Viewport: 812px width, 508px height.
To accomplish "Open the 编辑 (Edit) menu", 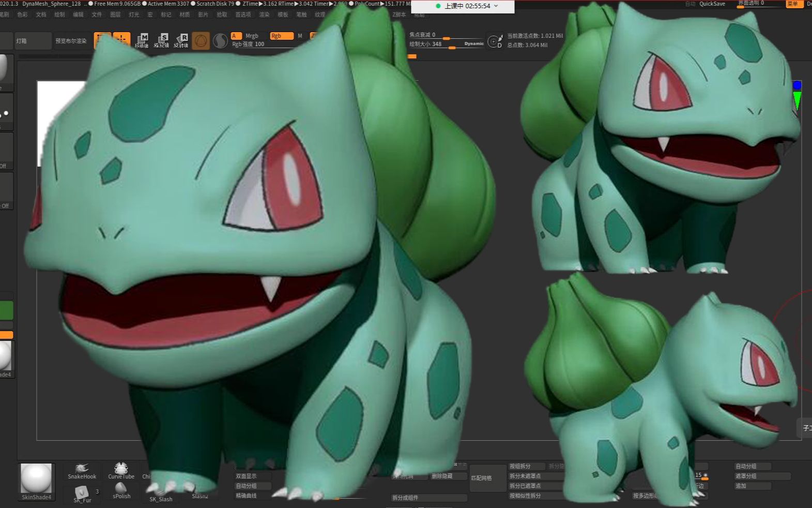I will (78, 15).
